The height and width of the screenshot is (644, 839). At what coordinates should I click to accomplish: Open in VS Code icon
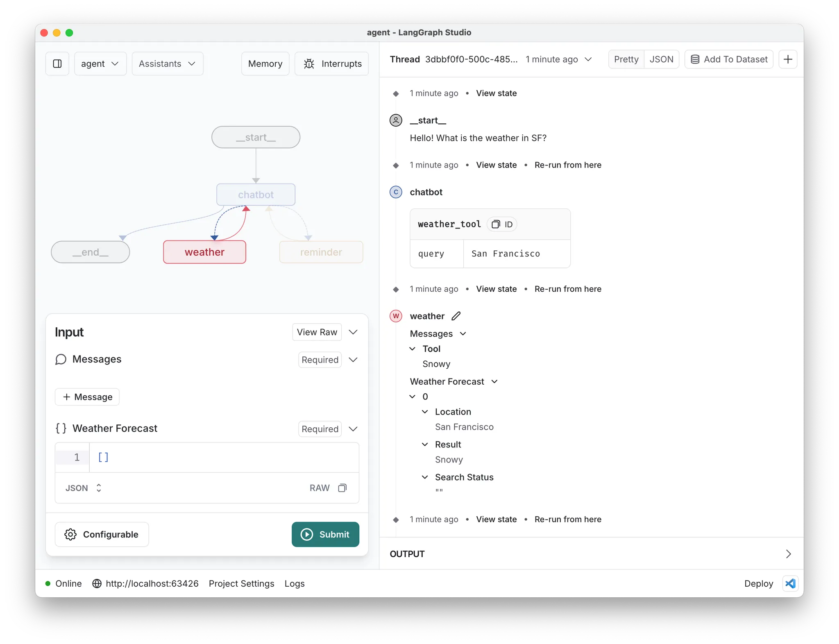[790, 583]
